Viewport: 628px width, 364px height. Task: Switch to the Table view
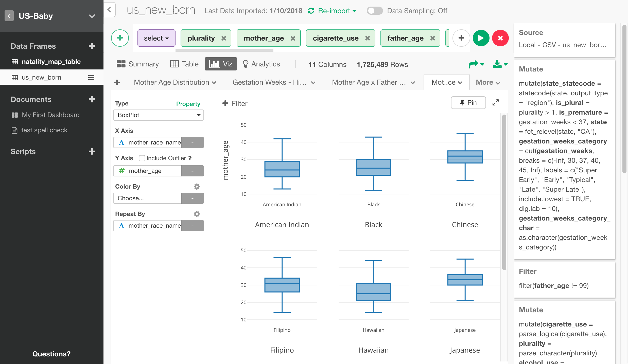184,64
